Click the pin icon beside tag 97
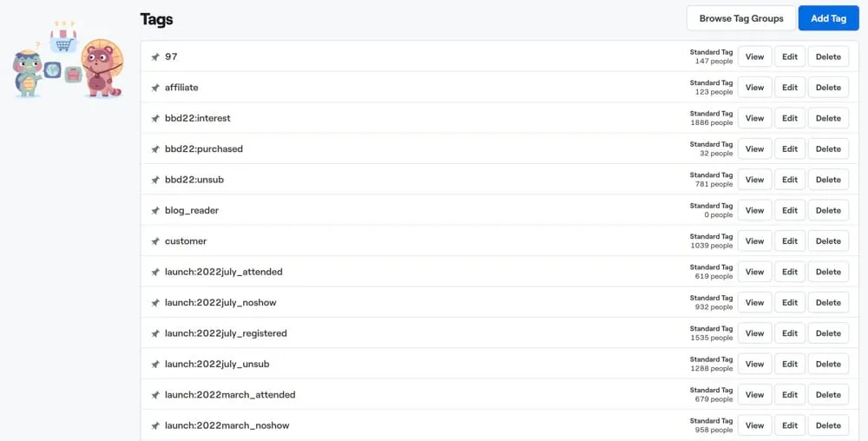 155,57
